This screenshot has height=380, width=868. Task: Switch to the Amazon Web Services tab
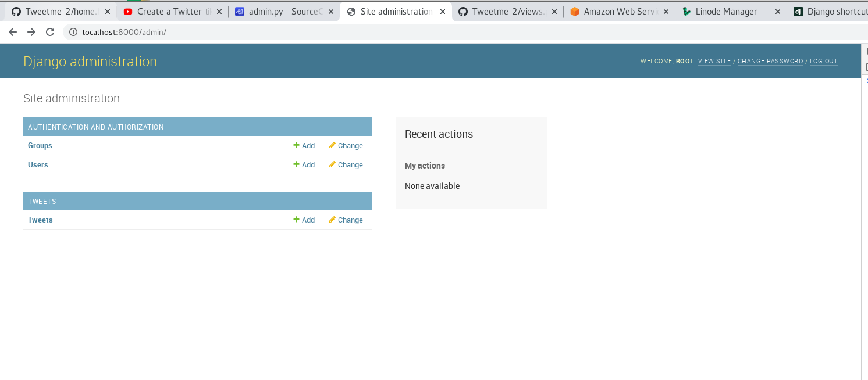620,12
